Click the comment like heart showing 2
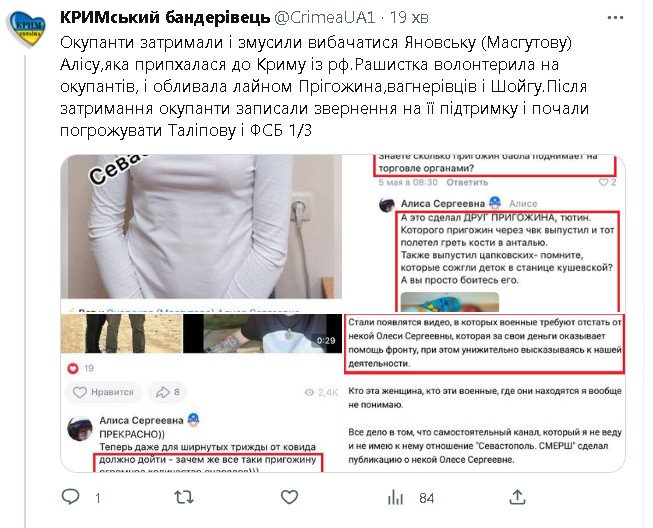Viewport: 653px width, 528px height. [607, 182]
